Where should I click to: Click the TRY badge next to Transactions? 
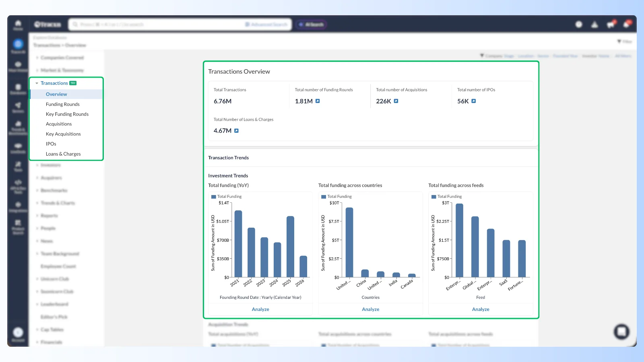[73, 83]
